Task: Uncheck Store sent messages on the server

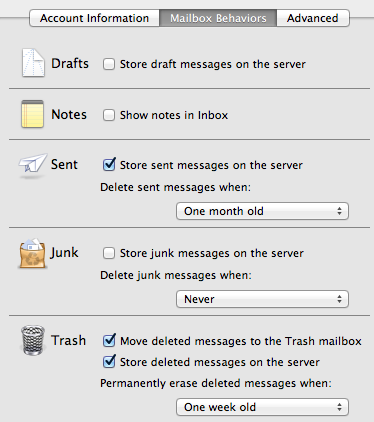Action: [x=109, y=165]
